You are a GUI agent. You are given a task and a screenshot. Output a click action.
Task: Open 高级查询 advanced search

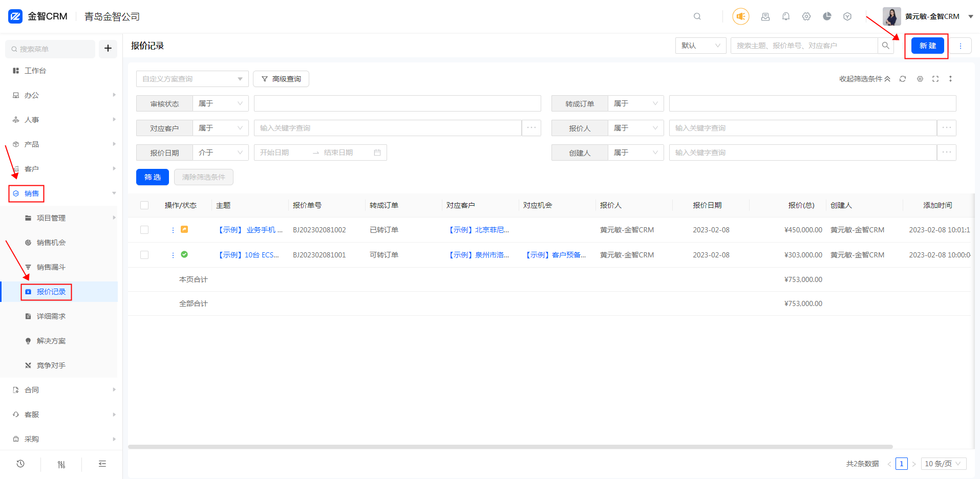pos(281,79)
